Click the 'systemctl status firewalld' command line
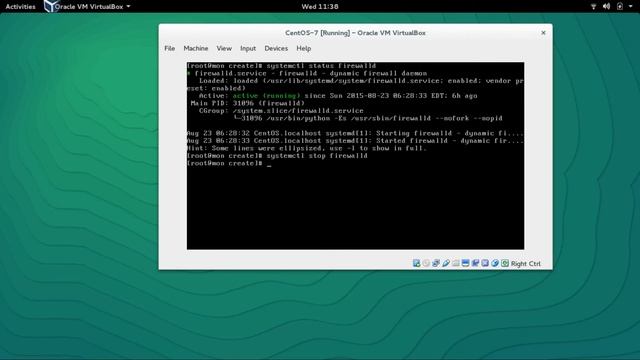640x360 pixels. (281, 66)
